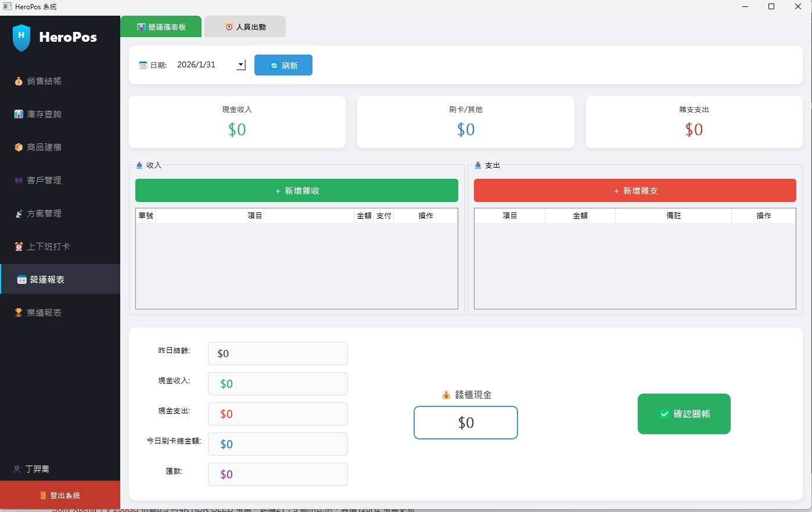Click the HeroPos shield logo
The image size is (812, 512).
21,37
